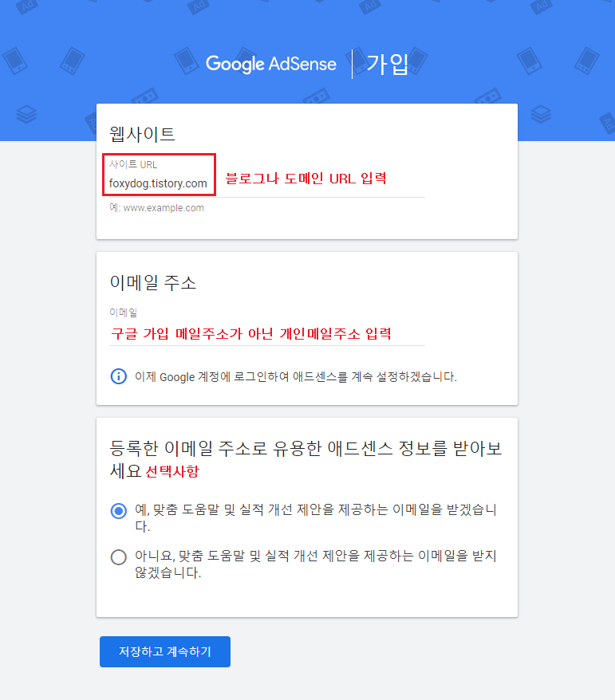
Task: Click the 이메일 input field
Action: click(x=267, y=333)
